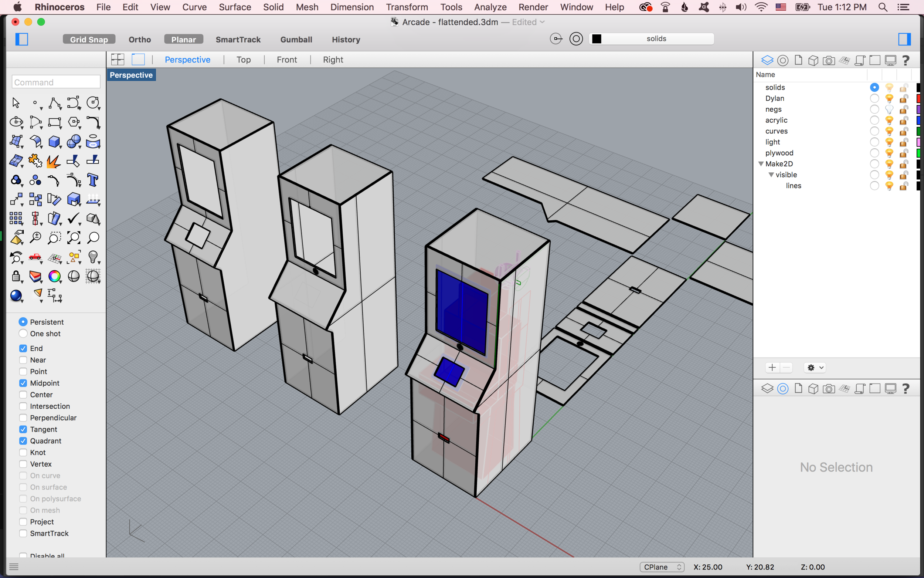Collapse the Make2D layer group

pos(761,164)
